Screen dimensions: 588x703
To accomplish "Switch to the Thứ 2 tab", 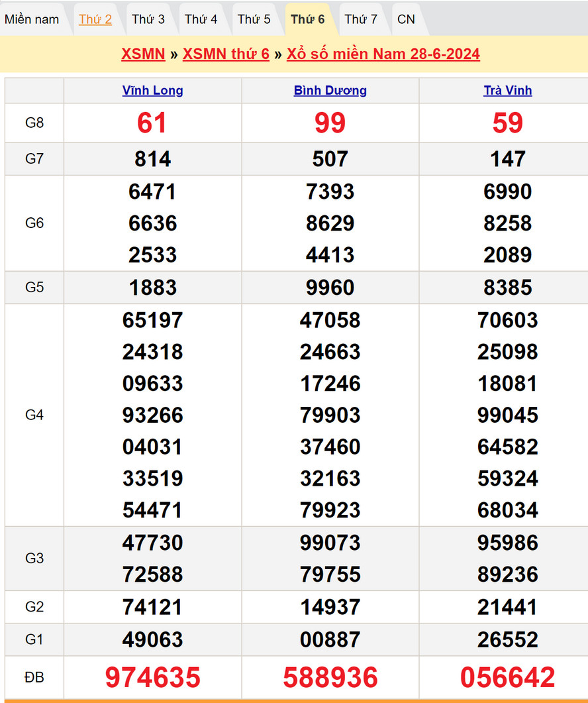I will 95,19.
